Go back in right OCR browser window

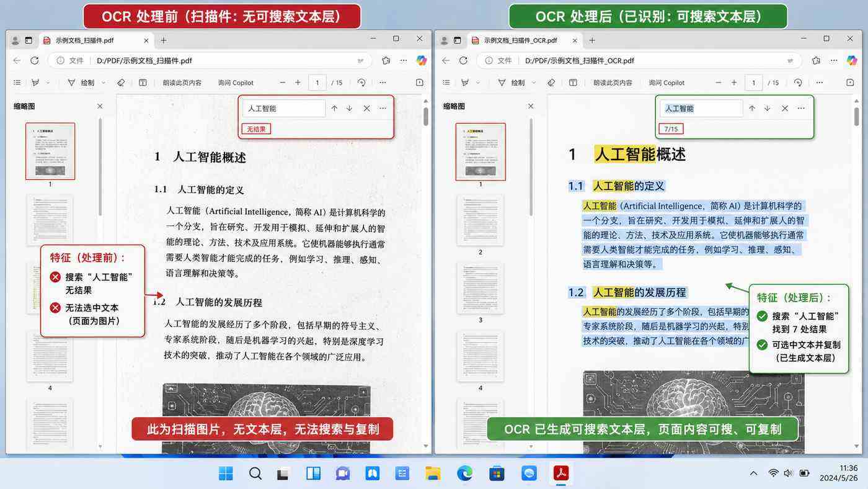pyautogui.click(x=445, y=61)
